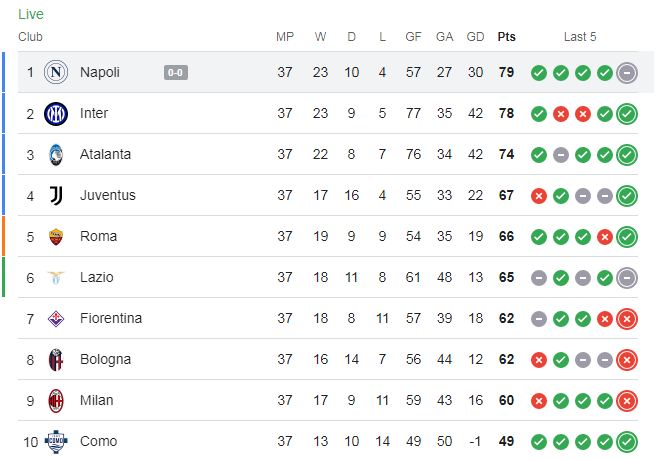This screenshot has height=459, width=666.
Task: Click the Inter club crest icon
Action: pyautogui.click(x=56, y=113)
